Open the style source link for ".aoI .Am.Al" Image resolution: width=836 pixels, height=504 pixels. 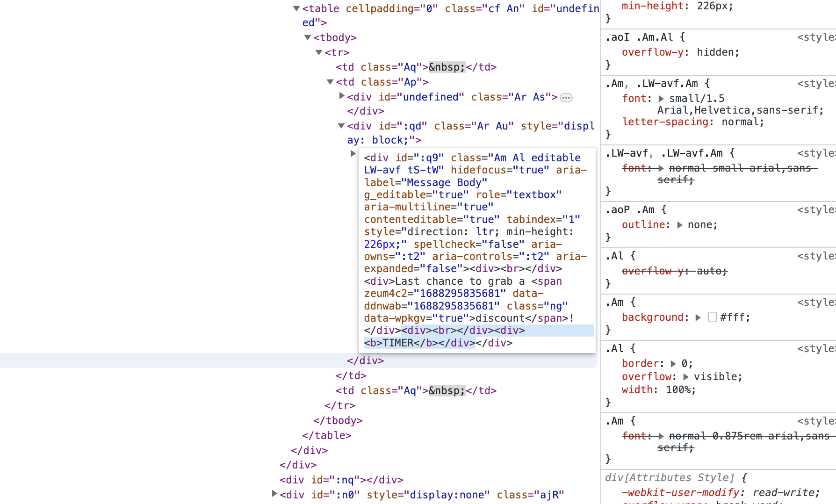click(816, 37)
